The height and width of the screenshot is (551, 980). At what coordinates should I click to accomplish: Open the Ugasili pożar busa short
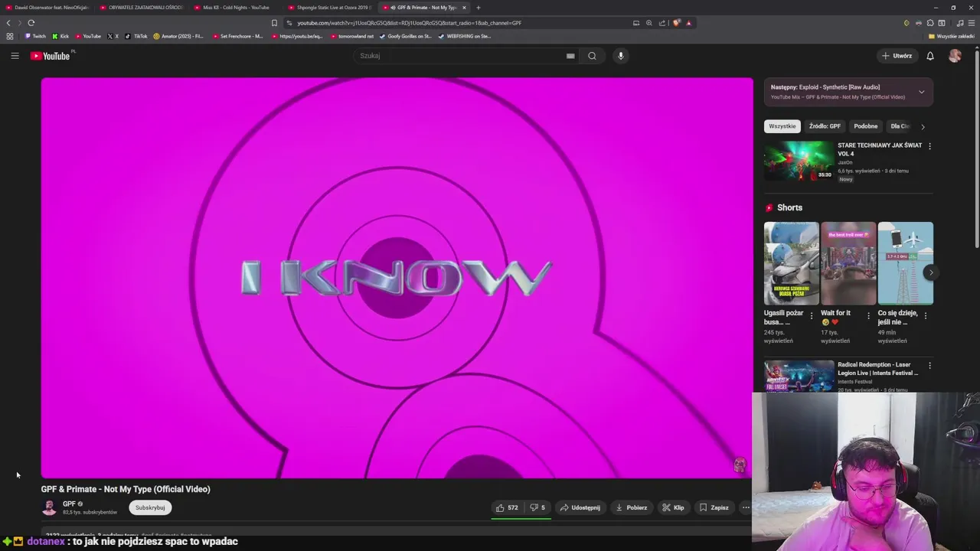click(x=791, y=263)
